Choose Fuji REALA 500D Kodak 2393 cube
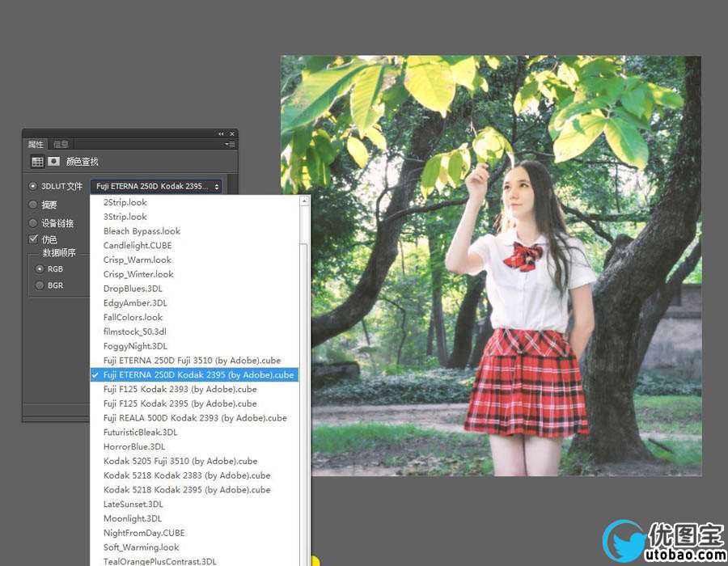Screen dimensions: 728x566 194,418
